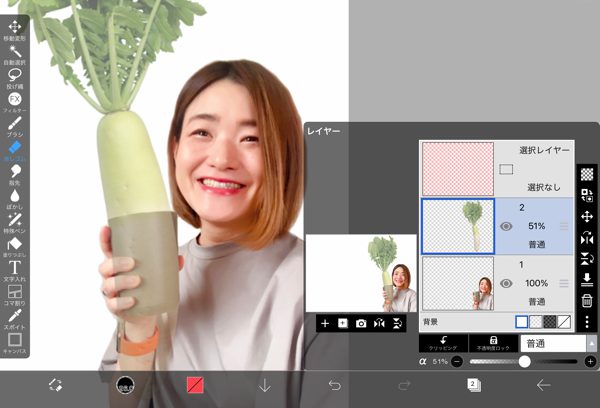This screenshot has width=600, height=408.
Task: Toggle clipping for current layer
Action: pos(443,343)
